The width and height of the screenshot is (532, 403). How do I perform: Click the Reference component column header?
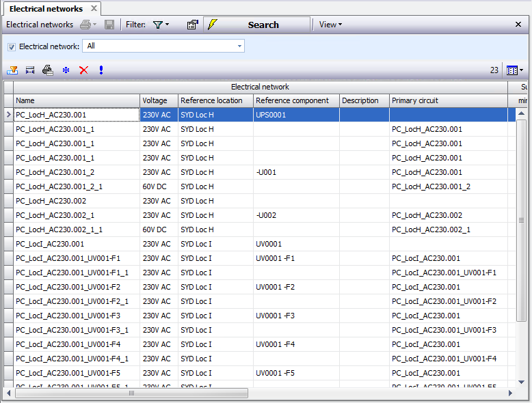pos(297,100)
